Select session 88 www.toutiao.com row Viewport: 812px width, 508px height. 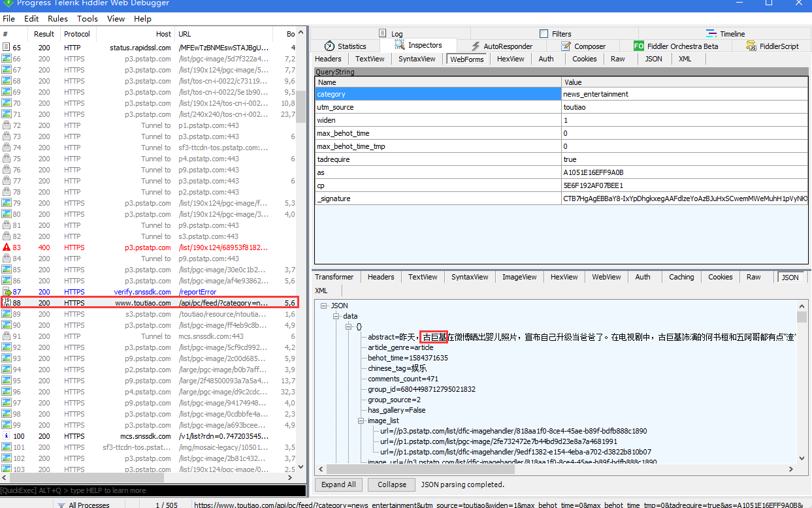tap(150, 303)
